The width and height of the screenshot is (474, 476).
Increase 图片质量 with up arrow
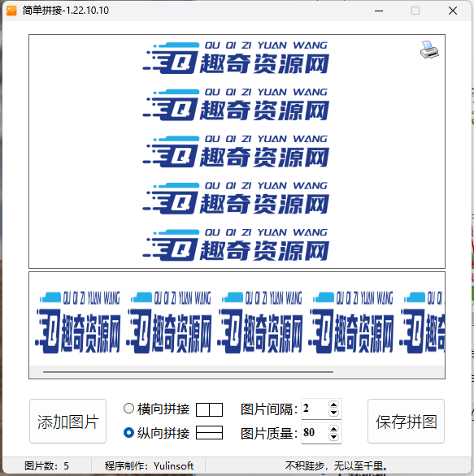click(x=333, y=429)
